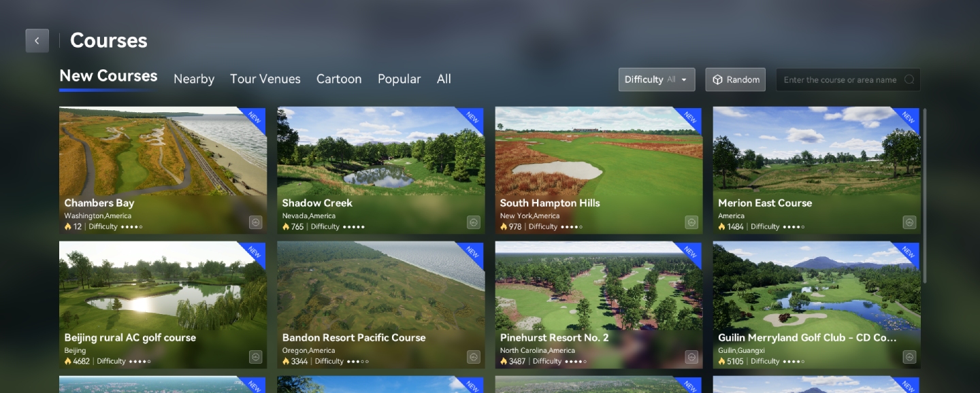Click the vertical scrollbar of the course list
This screenshot has height=393, width=980.
pyautogui.click(x=924, y=195)
